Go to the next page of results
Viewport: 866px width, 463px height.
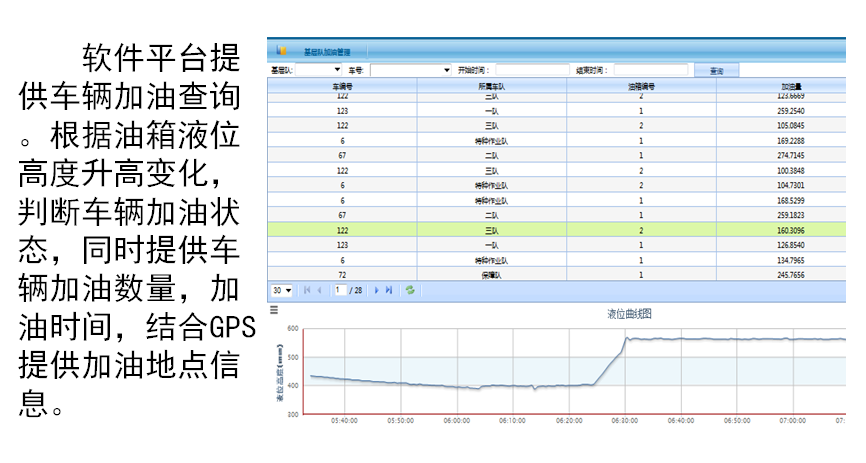[x=377, y=290]
